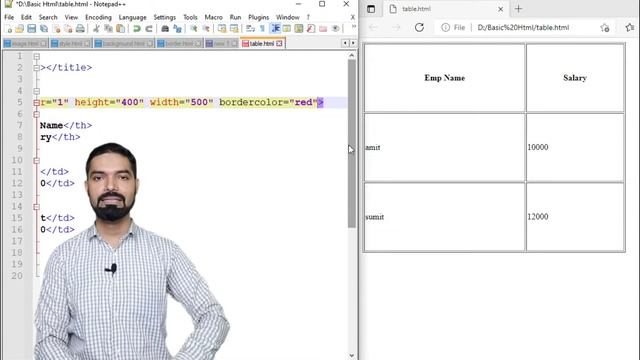Click the 12000 salary cell
The height and width of the screenshot is (360, 640).
pyautogui.click(x=575, y=217)
